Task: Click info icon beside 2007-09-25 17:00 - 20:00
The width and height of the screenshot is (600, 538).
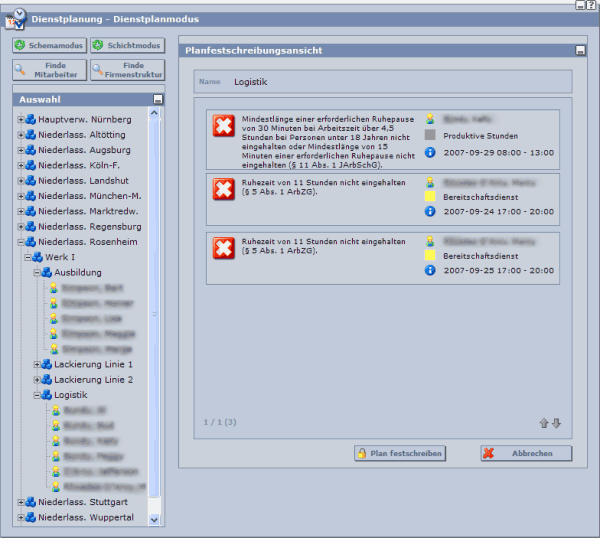Action: [x=430, y=270]
